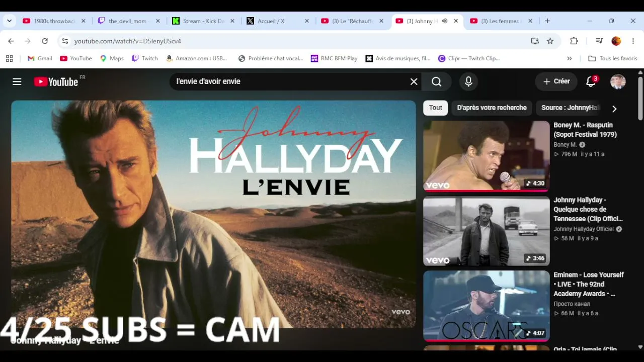Go back to the previous page
Viewport: 644px width, 362px height.
tap(11, 41)
